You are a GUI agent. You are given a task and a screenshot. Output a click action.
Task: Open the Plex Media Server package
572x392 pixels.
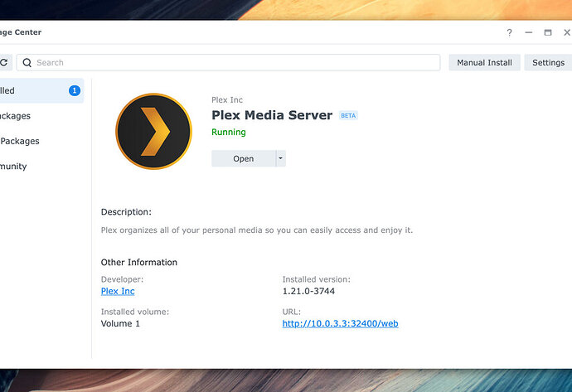(x=244, y=158)
